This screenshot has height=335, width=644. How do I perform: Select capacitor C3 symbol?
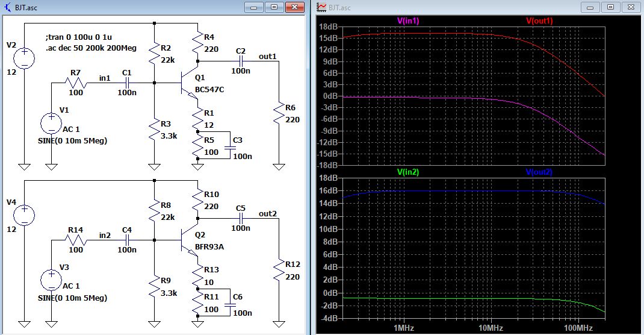(230, 147)
